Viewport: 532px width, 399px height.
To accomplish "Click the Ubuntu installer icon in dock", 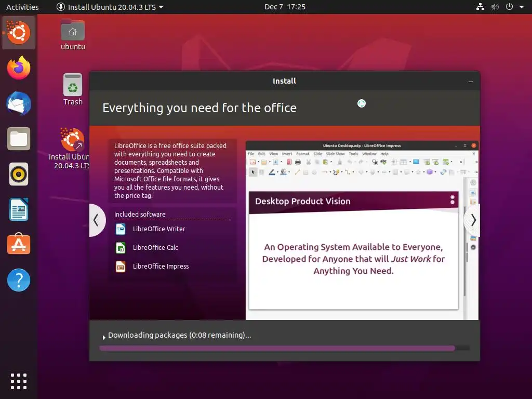I will click(19, 33).
